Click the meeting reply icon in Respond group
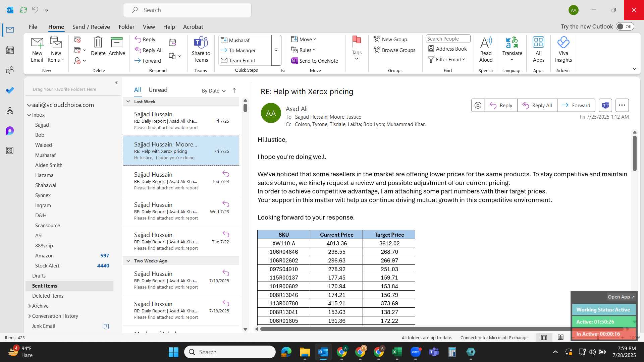The width and height of the screenshot is (644, 362). [172, 43]
